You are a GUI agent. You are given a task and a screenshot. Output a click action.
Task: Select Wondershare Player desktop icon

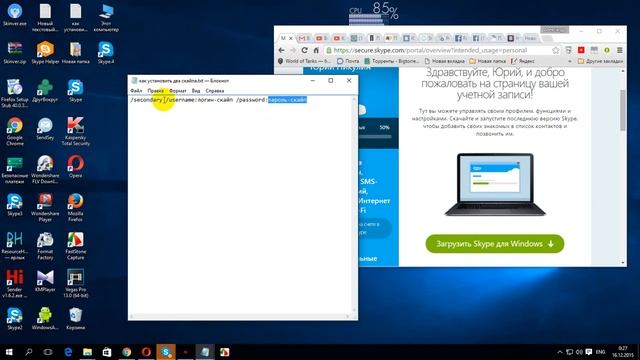pyautogui.click(x=45, y=207)
